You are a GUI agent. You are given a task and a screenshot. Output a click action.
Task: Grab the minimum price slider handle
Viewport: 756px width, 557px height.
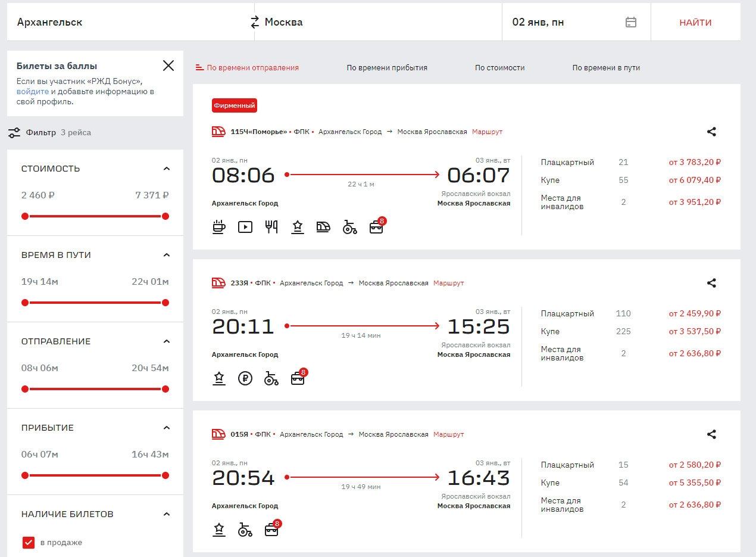click(25, 216)
